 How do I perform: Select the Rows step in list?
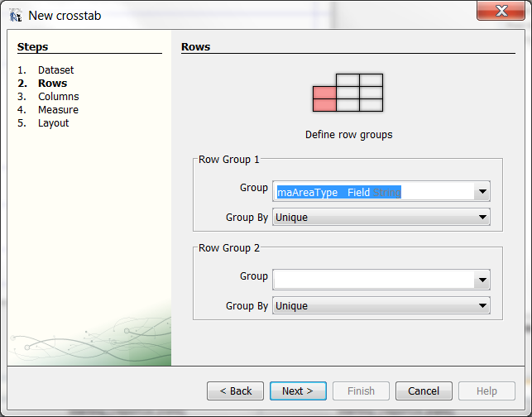52,84
